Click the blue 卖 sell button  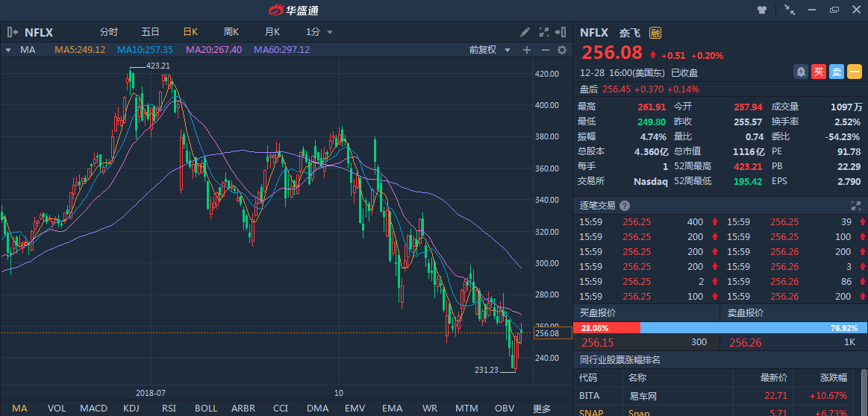click(x=837, y=72)
